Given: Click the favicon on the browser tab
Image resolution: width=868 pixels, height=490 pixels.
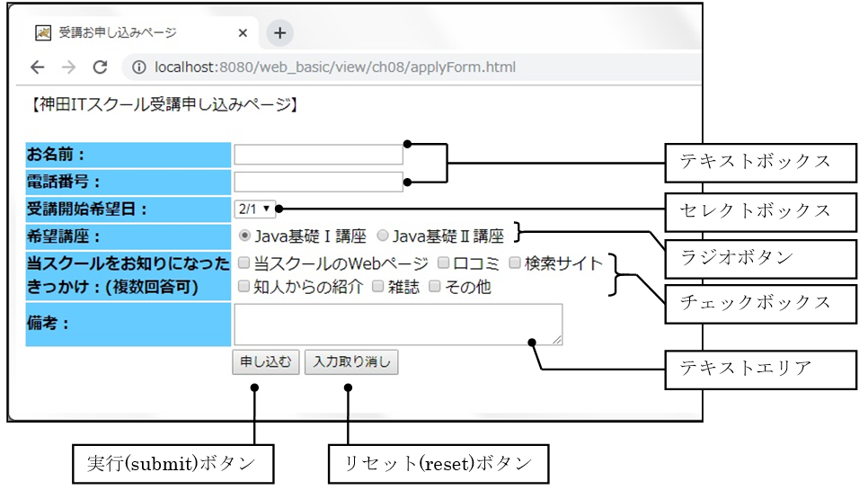Looking at the screenshot, I should [43, 33].
